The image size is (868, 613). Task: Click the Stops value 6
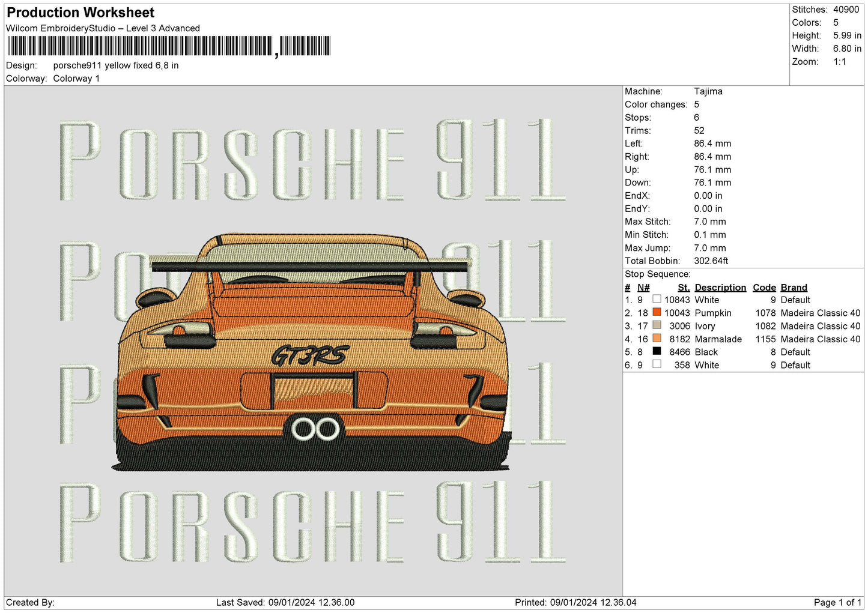click(697, 118)
